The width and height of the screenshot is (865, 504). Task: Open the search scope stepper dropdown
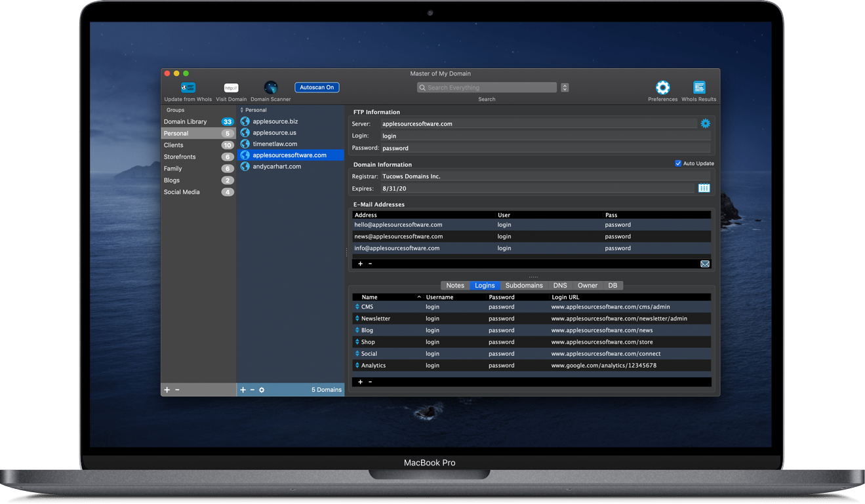[x=565, y=88]
